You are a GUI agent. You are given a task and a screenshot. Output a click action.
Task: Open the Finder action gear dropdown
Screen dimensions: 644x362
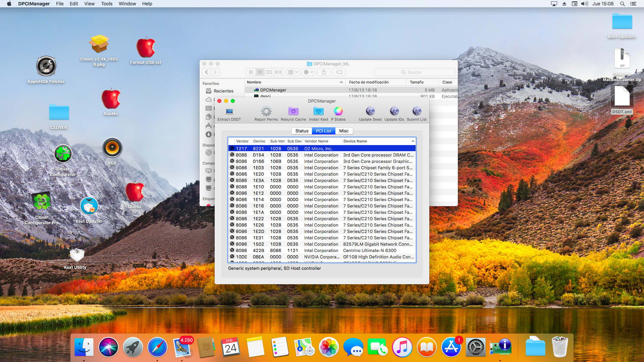308,72
